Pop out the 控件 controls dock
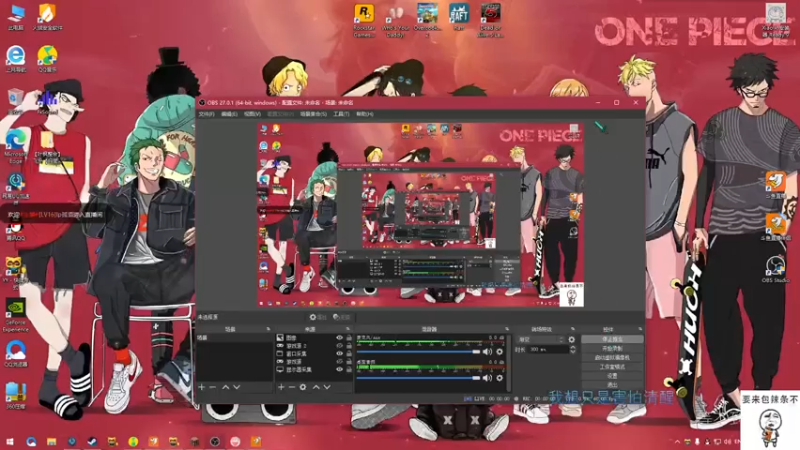This screenshot has height=450, width=800. pyautogui.click(x=640, y=329)
